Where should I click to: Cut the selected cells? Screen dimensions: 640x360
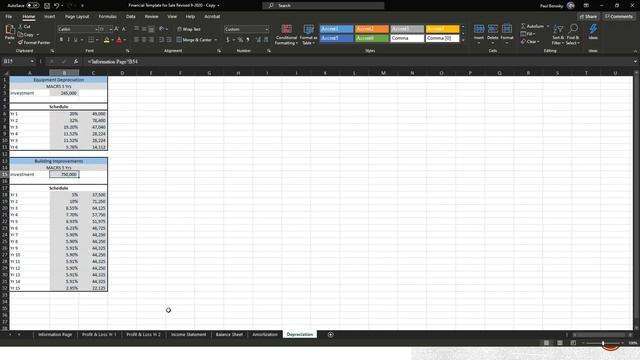point(24,27)
